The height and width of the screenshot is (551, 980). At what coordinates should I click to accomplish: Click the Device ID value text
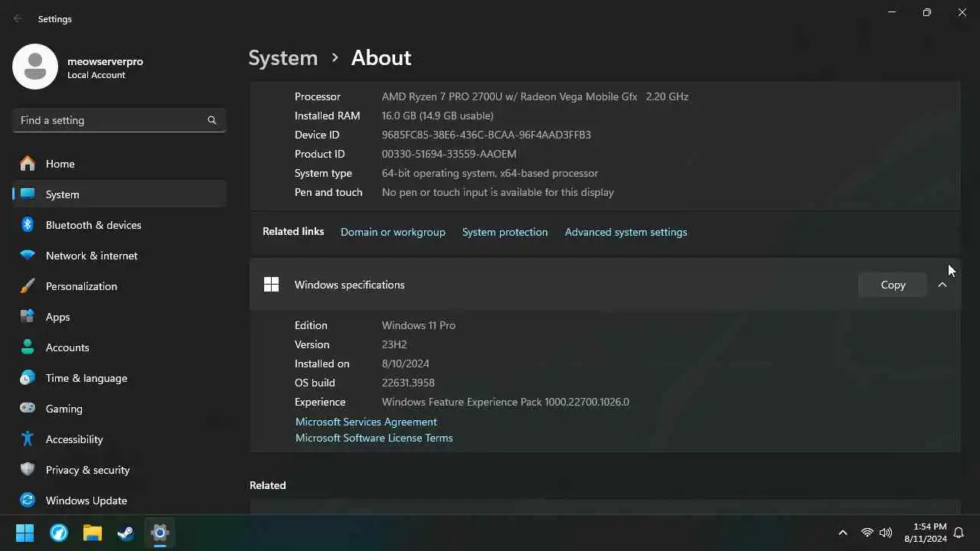click(486, 135)
